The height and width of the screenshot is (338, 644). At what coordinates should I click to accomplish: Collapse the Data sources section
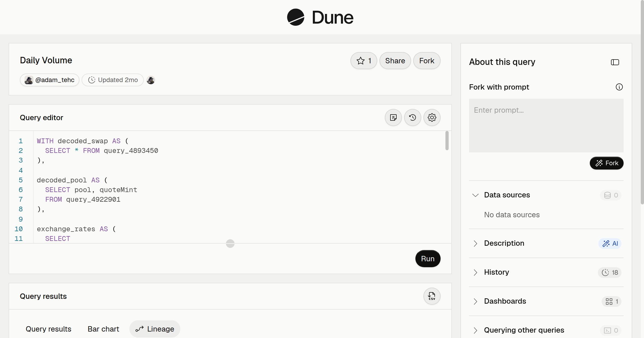tap(475, 195)
